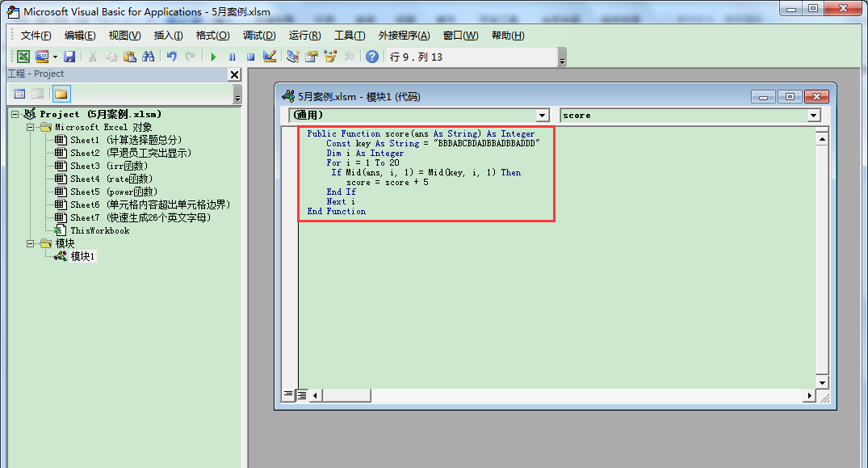868x468 pixels.
Task: Switch to Procedure View button
Action: point(288,395)
